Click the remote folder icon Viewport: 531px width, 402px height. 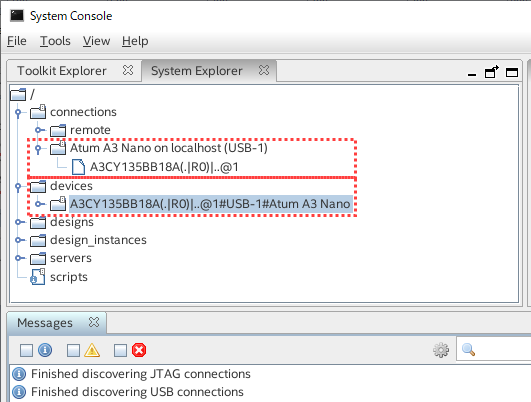click(58, 130)
